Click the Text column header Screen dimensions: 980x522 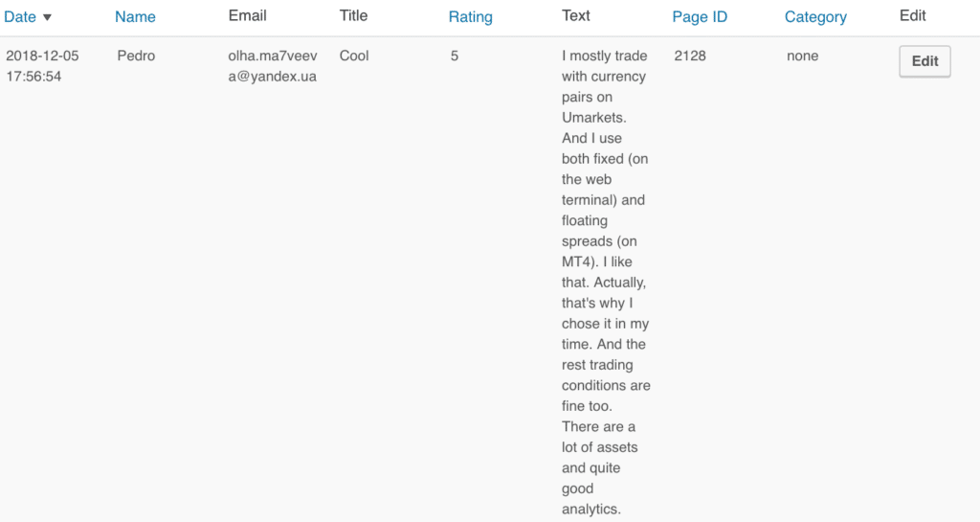pyautogui.click(x=575, y=15)
